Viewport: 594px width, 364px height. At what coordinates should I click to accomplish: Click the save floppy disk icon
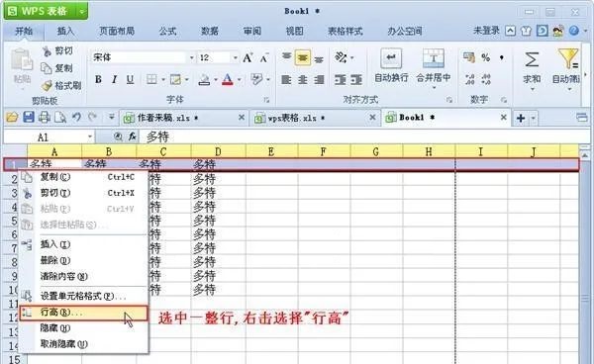tap(29, 118)
